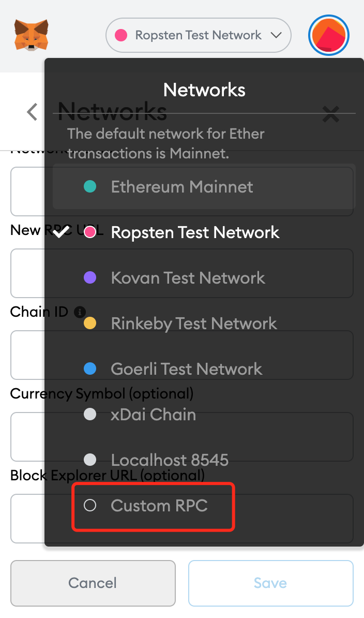
Task: Click the Save button
Action: tap(271, 583)
